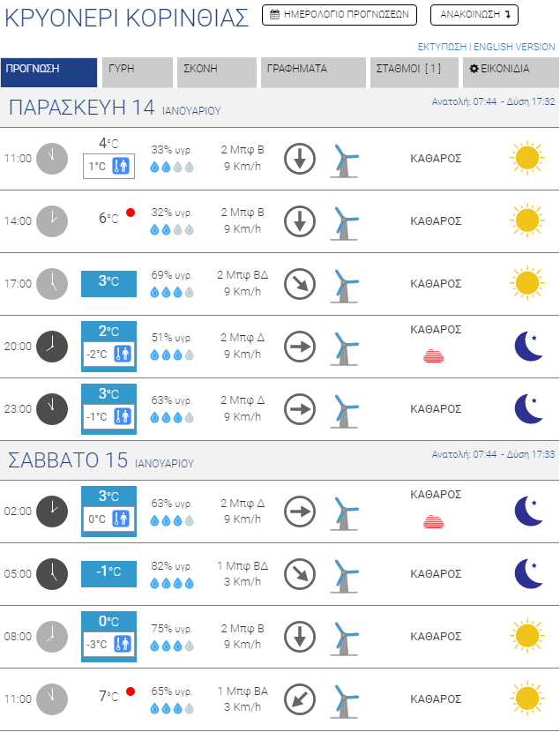Screen dimensions: 560x732
Task: Click the north wind arrow at Friday 14:00
Action: point(300,221)
